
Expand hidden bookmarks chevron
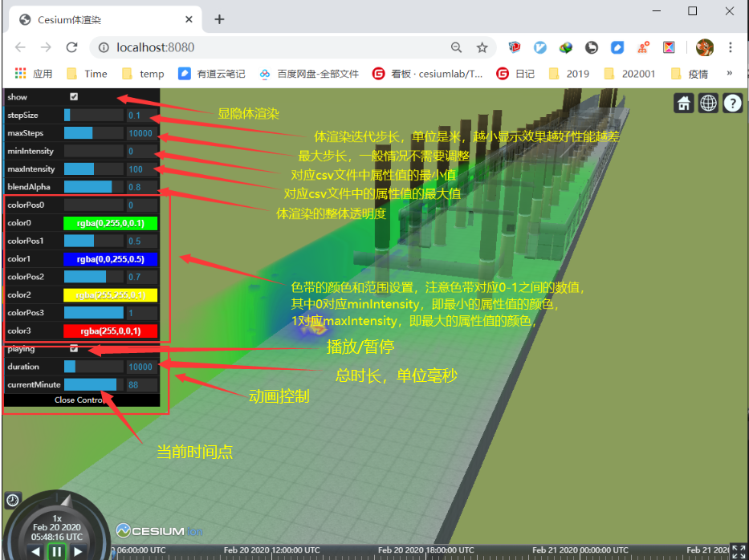(x=730, y=73)
